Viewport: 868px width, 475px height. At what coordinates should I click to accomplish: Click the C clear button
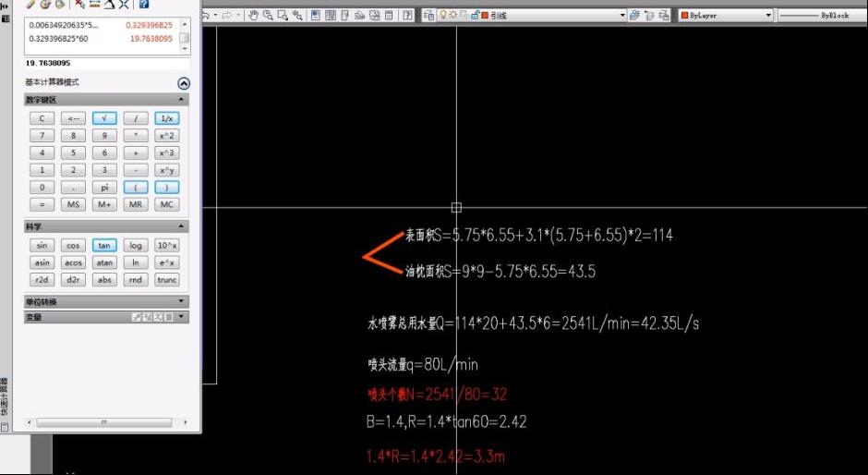[x=42, y=118]
